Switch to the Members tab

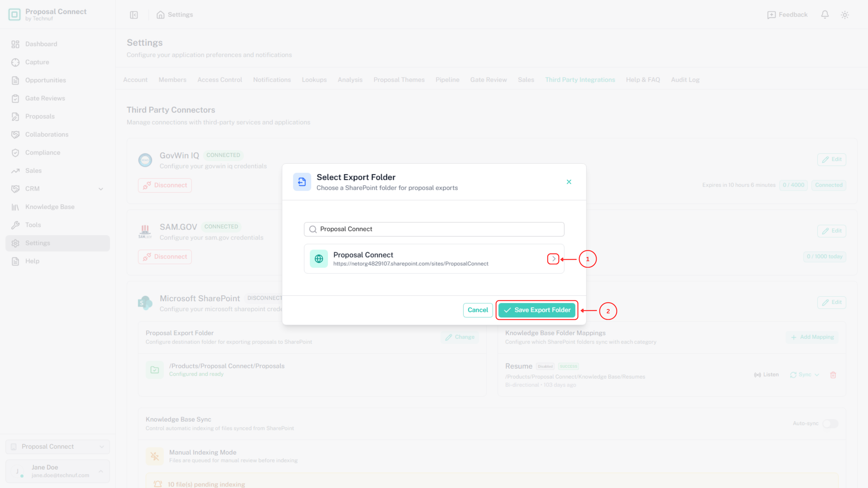click(172, 80)
